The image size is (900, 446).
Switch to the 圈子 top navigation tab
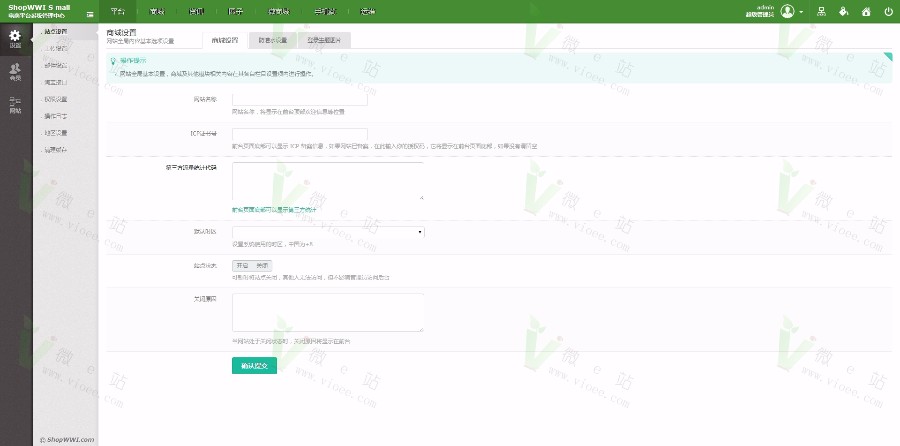[235, 11]
